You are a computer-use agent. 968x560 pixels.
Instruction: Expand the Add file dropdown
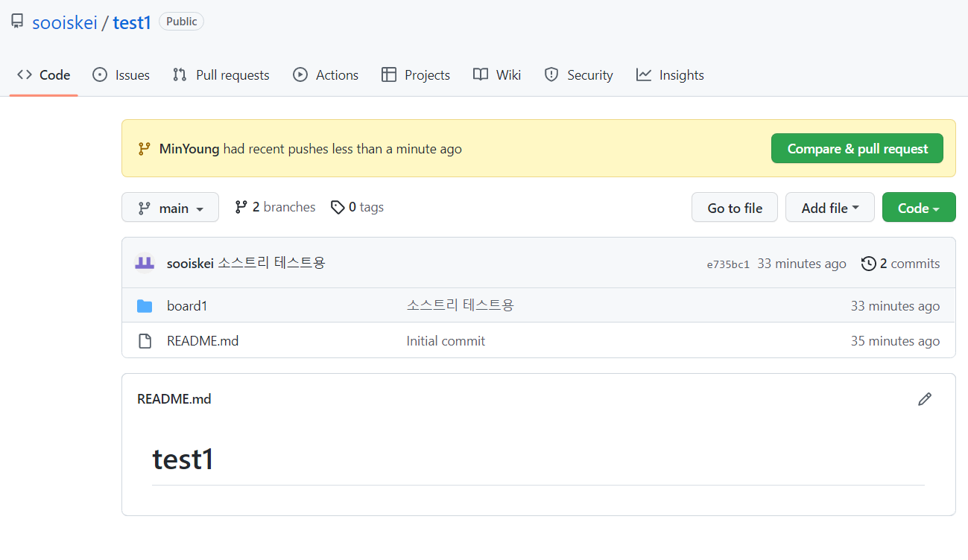(x=830, y=208)
